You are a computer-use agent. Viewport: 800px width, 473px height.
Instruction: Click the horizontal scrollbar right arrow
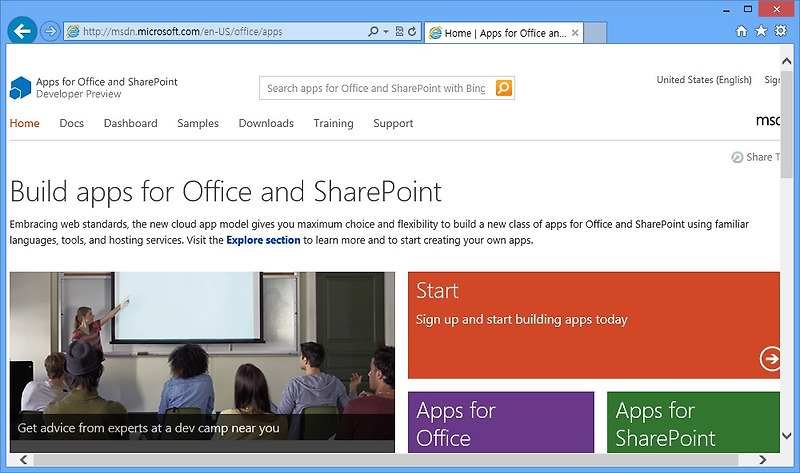pyautogui.click(x=763, y=460)
